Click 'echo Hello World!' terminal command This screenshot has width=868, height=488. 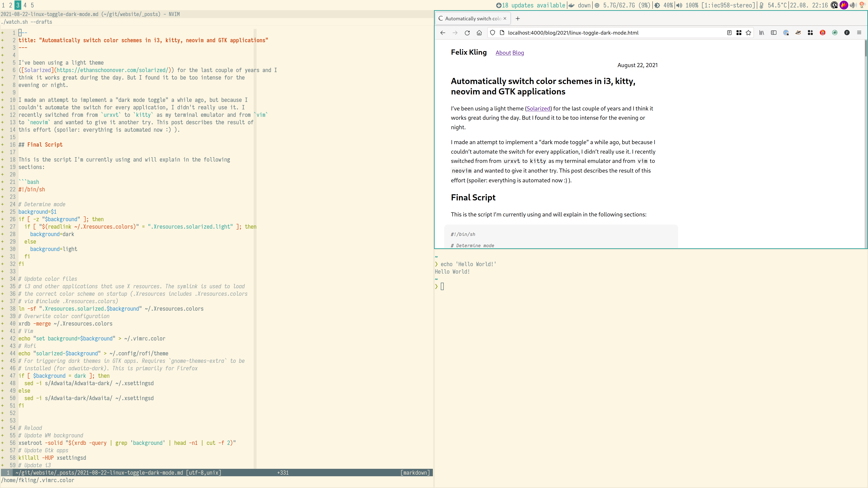coord(468,264)
